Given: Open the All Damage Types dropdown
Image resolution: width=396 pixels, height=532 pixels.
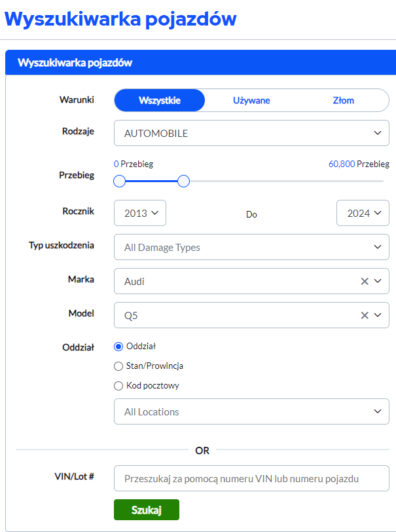Looking at the screenshot, I should click(251, 247).
